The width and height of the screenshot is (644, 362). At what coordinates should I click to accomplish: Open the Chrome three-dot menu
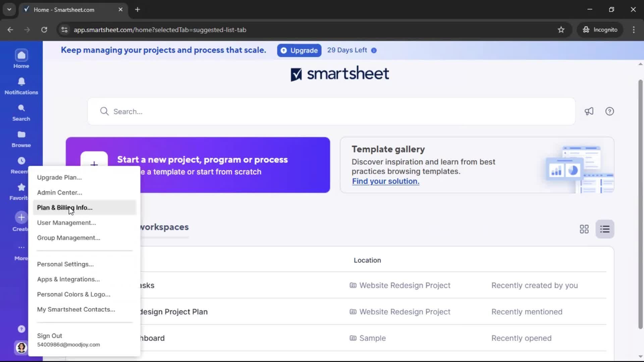(634, 30)
